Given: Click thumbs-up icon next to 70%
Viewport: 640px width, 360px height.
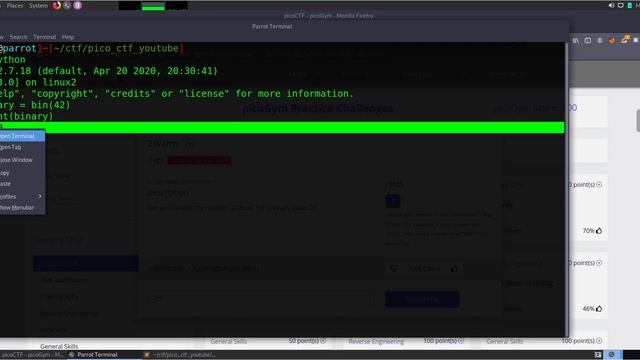Looking at the screenshot, I should [x=599, y=231].
